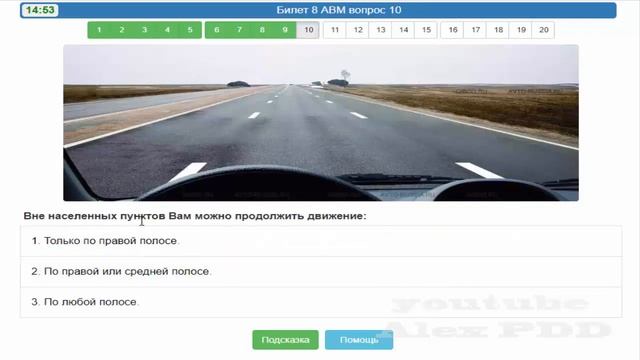
Task: Click the 'Билет 8 ABM вопрос 10' header
Action: click(339, 10)
